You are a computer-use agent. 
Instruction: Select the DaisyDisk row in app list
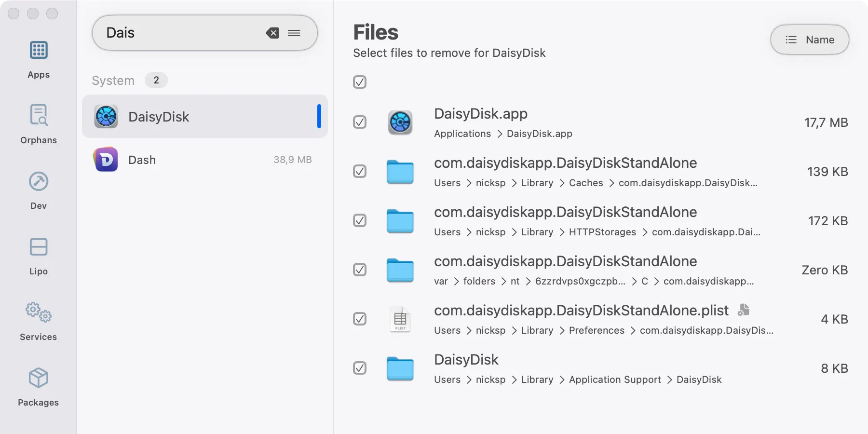click(205, 116)
